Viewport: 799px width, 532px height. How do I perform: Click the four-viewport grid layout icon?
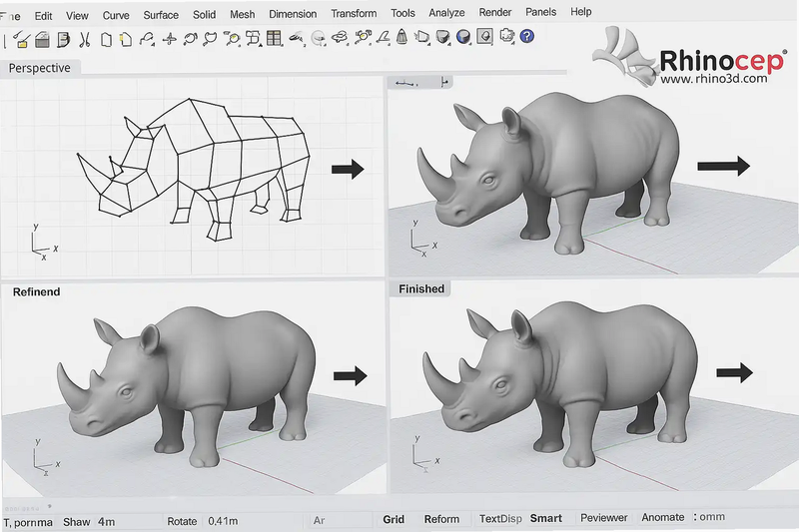[x=274, y=38]
